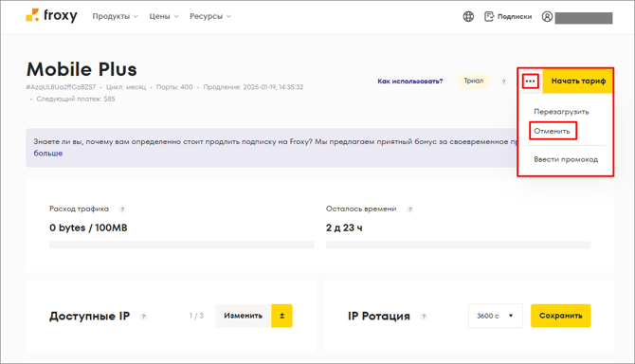635x364 pixels.
Task: Open Подписки in the header
Action: click(x=508, y=17)
